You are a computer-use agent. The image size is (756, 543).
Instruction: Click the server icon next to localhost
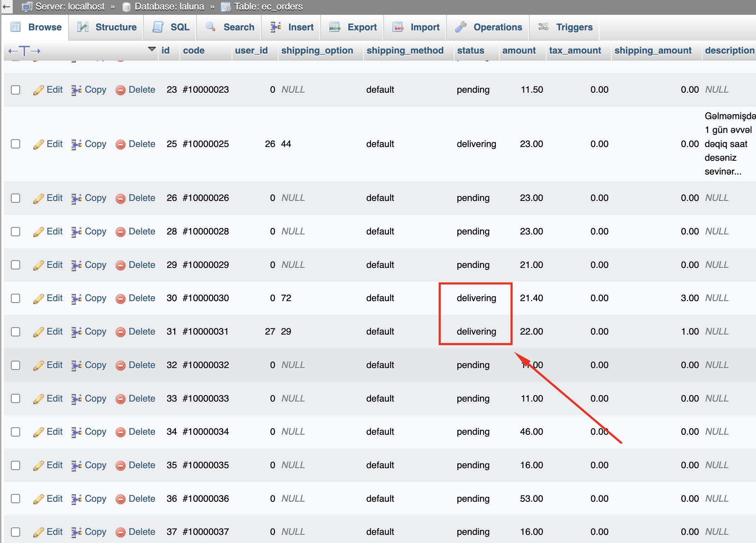tap(27, 7)
